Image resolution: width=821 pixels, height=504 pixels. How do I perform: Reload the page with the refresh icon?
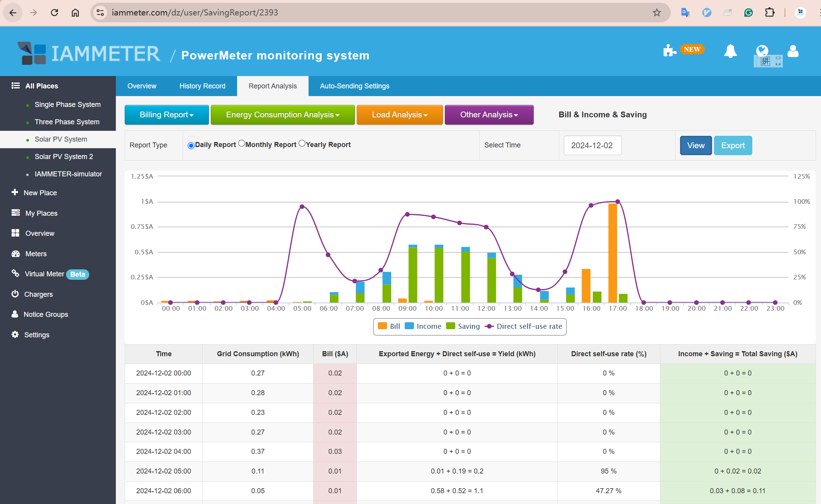(x=54, y=13)
